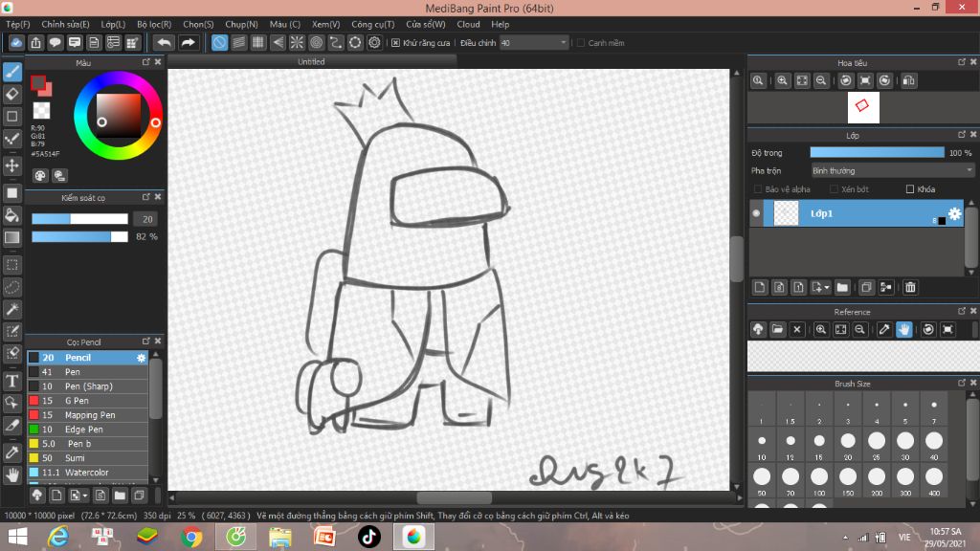Screen dimensions: 980x551
Task: Click the foreground color swatch
Action: pos(38,83)
